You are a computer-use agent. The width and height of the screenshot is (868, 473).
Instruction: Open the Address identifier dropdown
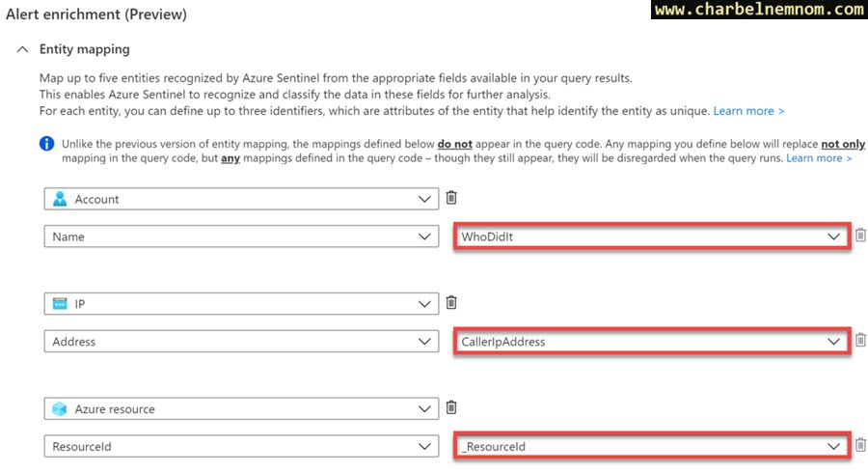click(x=241, y=341)
